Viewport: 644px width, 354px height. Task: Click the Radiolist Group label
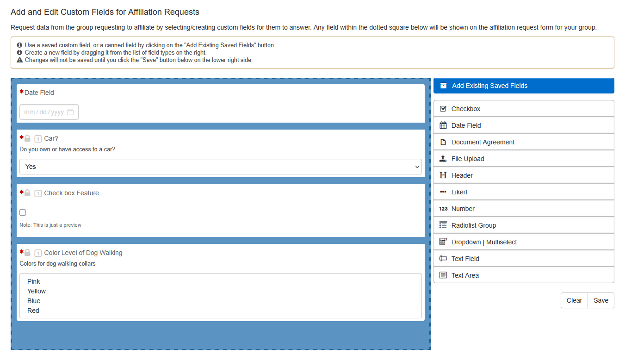[x=474, y=225]
